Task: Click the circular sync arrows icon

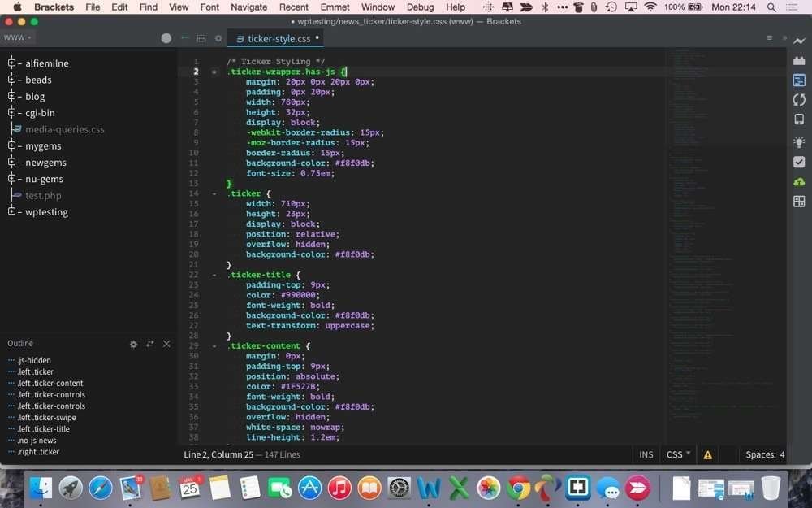Action: (x=799, y=100)
